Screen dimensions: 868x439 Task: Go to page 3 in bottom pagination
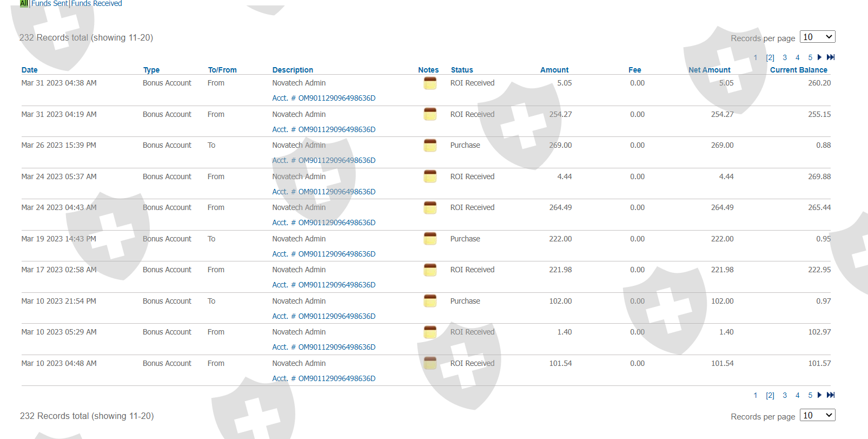tap(785, 396)
